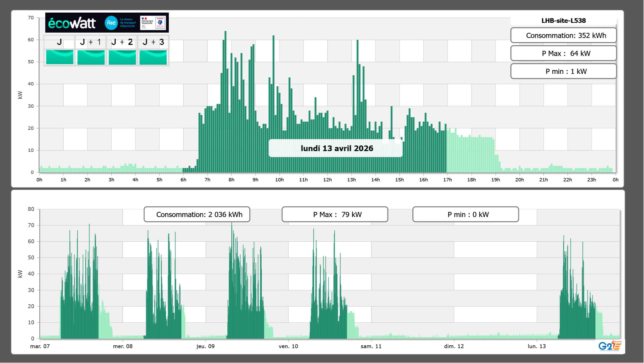The height and width of the screenshot is (363, 644).
Task: Click the P Max : 64 kW box
Action: pos(563,53)
